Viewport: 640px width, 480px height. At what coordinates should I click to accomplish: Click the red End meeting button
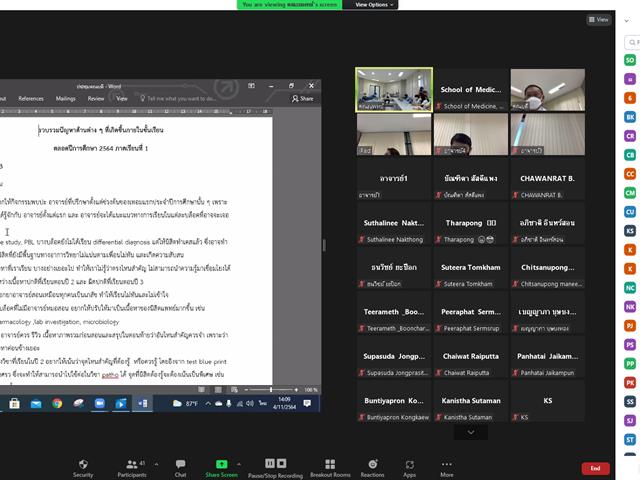coord(595,468)
